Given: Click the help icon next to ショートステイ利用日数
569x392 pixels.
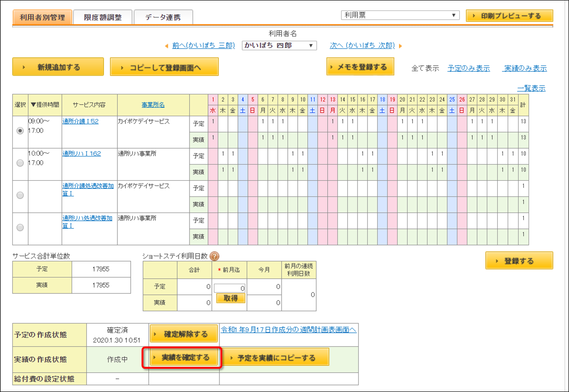Looking at the screenshot, I should click(x=215, y=256).
